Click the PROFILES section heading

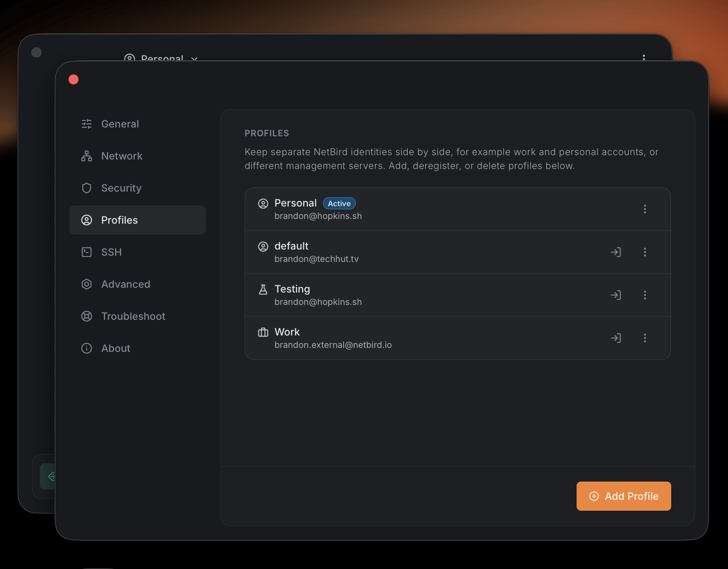267,133
